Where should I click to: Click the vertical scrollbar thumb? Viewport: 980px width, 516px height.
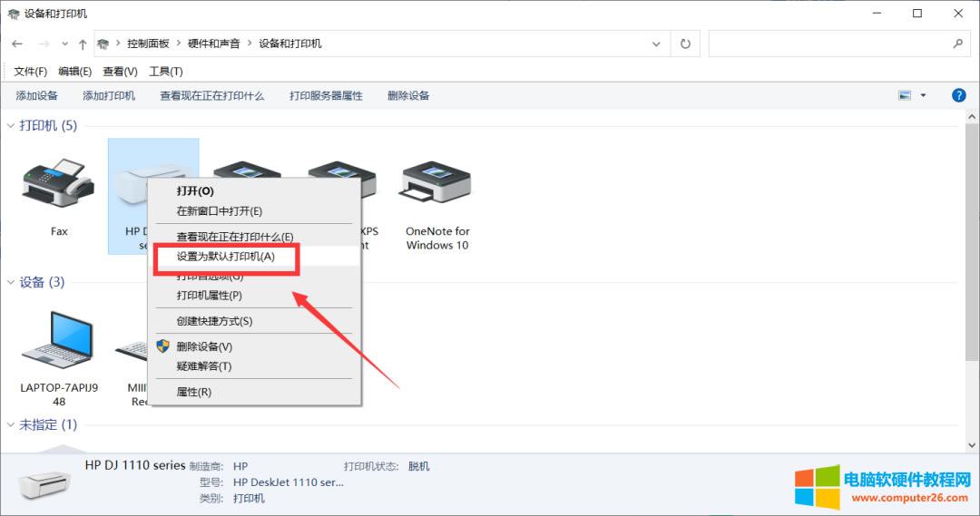[972, 242]
